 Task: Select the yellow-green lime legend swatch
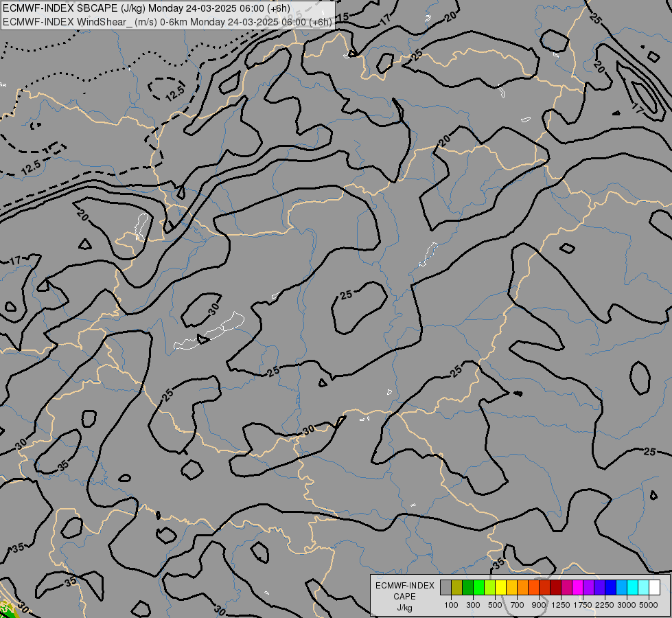(x=489, y=588)
